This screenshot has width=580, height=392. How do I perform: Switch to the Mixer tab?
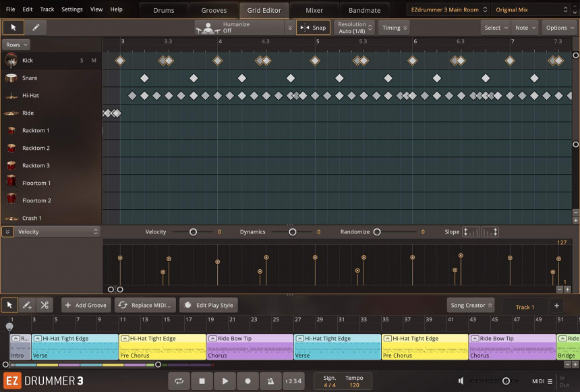click(314, 10)
